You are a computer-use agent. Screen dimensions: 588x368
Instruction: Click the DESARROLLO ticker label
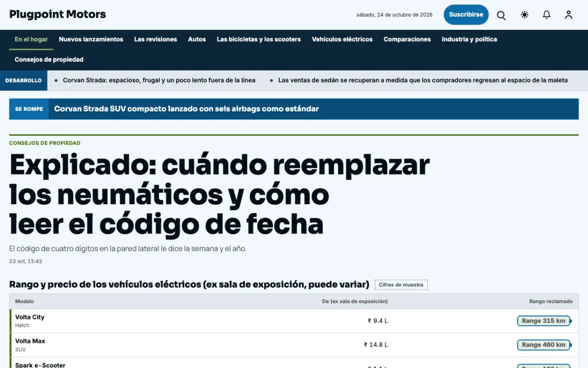pos(24,80)
